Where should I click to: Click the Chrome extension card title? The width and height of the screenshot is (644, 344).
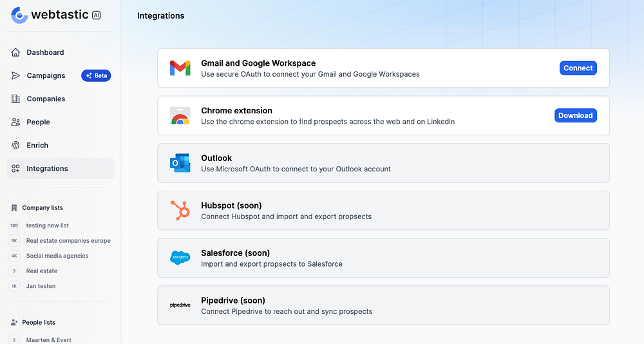(x=236, y=111)
